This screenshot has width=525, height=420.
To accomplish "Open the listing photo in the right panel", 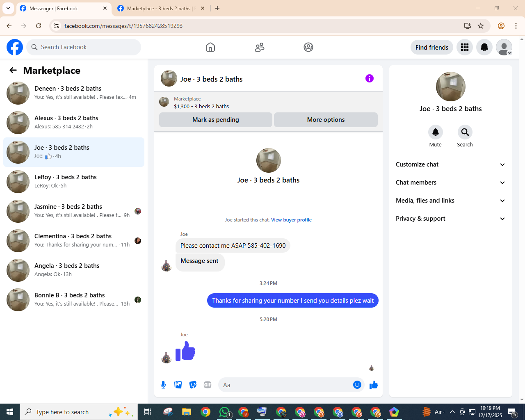I will pos(451,87).
